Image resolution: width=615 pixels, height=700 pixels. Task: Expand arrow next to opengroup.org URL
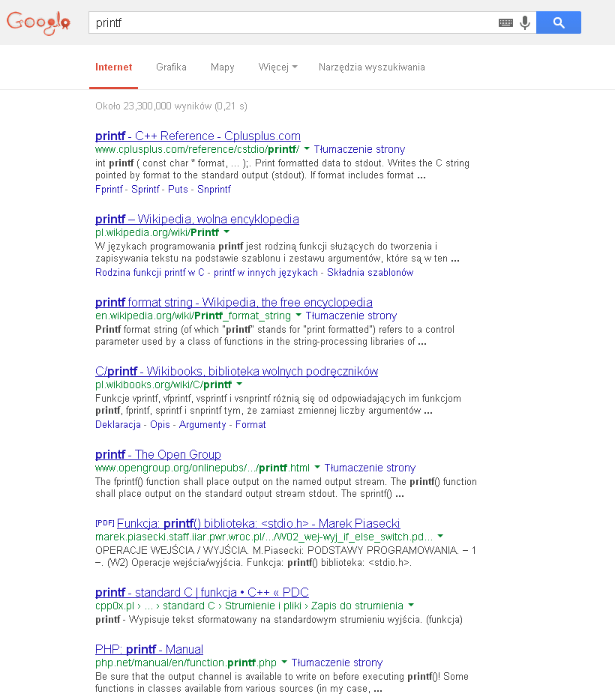click(317, 467)
